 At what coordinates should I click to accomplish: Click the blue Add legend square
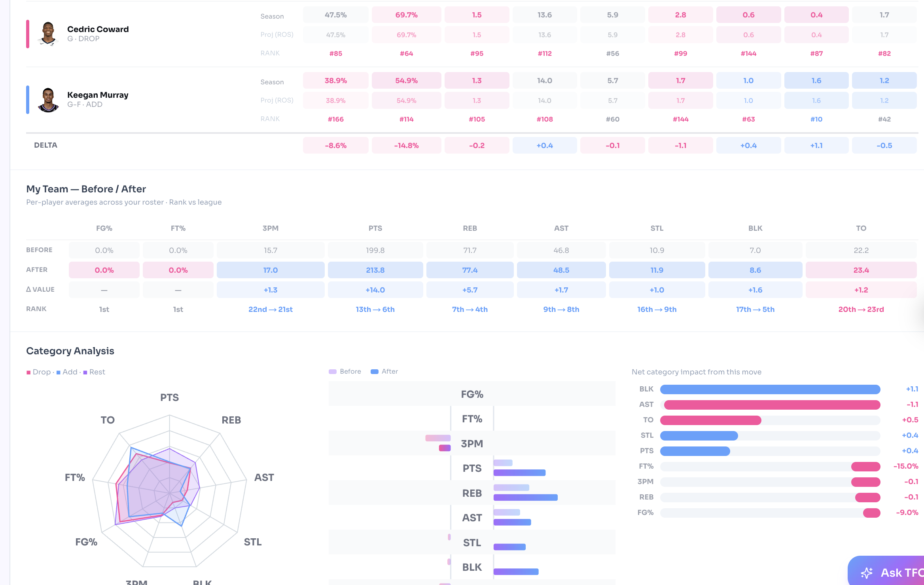(59, 372)
